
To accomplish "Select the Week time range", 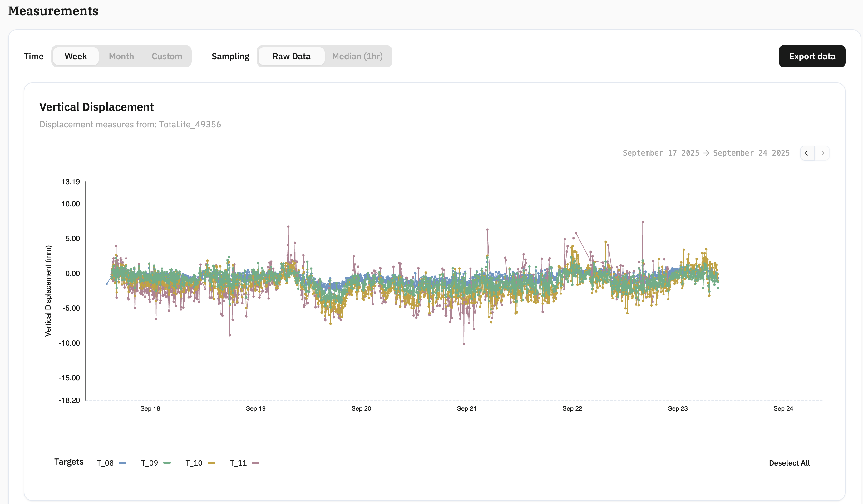I will click(76, 56).
